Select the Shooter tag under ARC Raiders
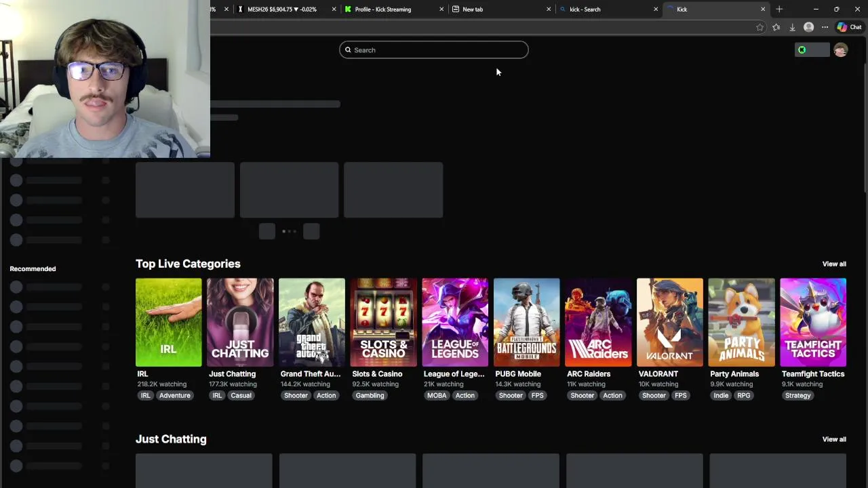868x488 pixels. click(582, 395)
